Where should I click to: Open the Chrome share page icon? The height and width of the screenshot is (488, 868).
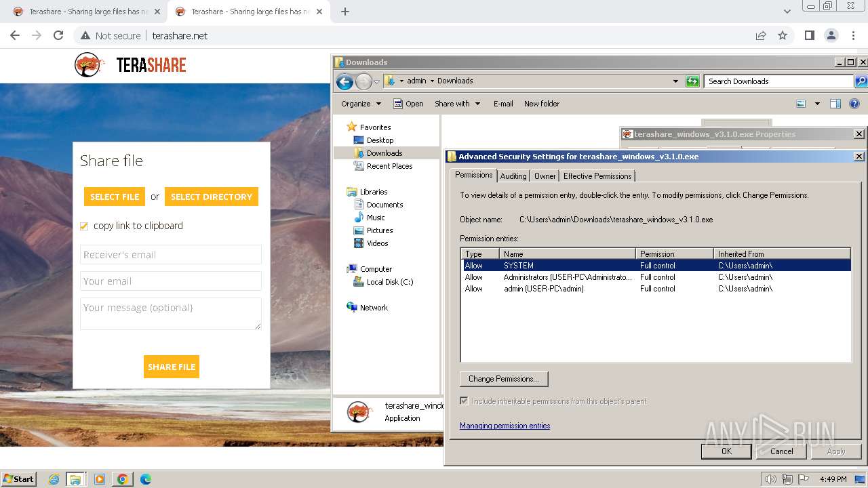tap(761, 35)
